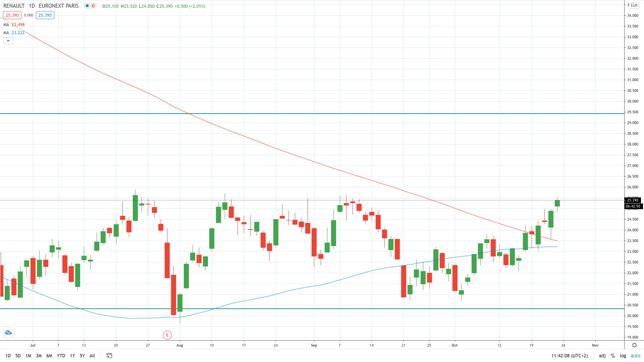This screenshot has width=644, height=362.
Task: Click the earnings E marker
Action: [167, 335]
